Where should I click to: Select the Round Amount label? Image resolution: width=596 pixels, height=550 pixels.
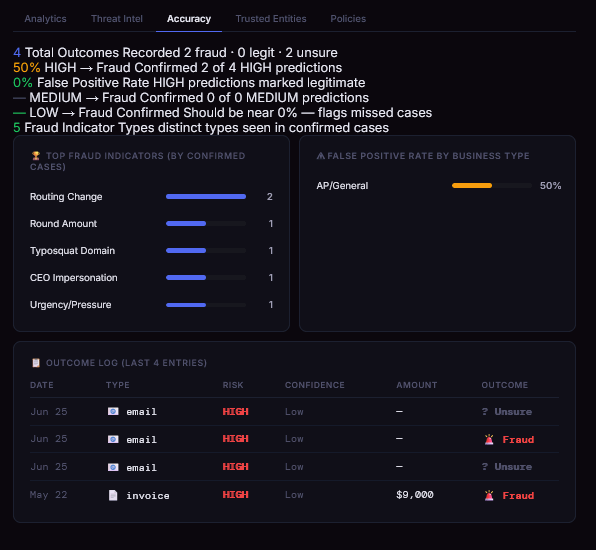pos(63,223)
